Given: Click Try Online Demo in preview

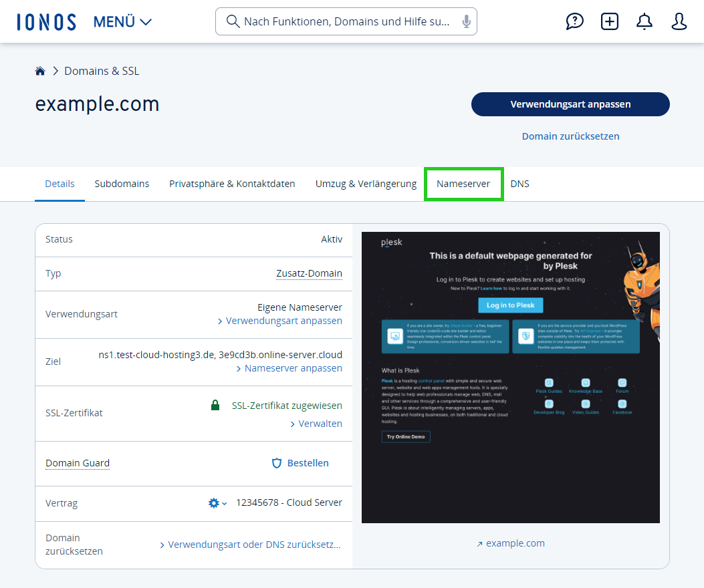Looking at the screenshot, I should tap(406, 437).
